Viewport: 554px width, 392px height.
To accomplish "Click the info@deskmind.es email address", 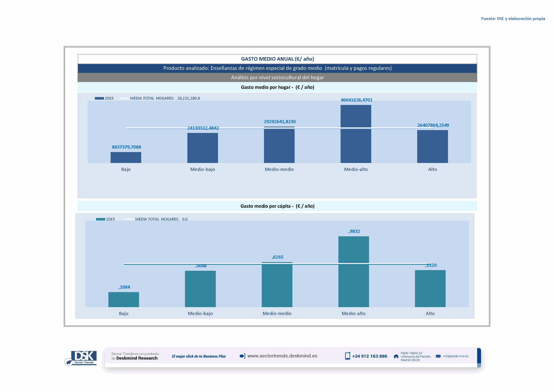I will 456,356.
